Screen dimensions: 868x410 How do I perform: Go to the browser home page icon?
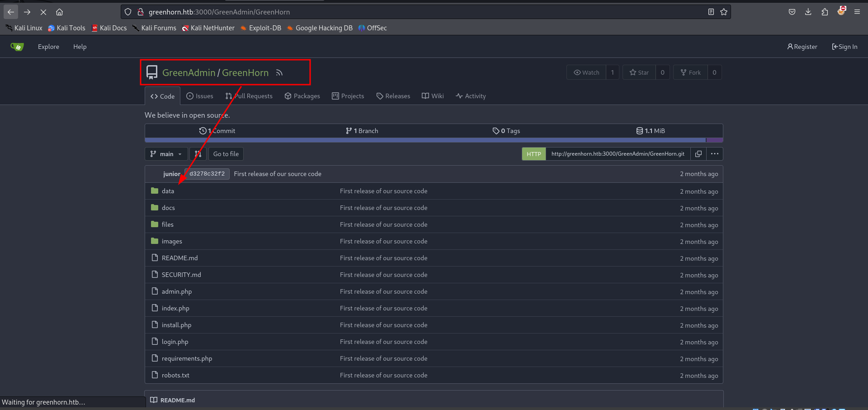tap(59, 12)
